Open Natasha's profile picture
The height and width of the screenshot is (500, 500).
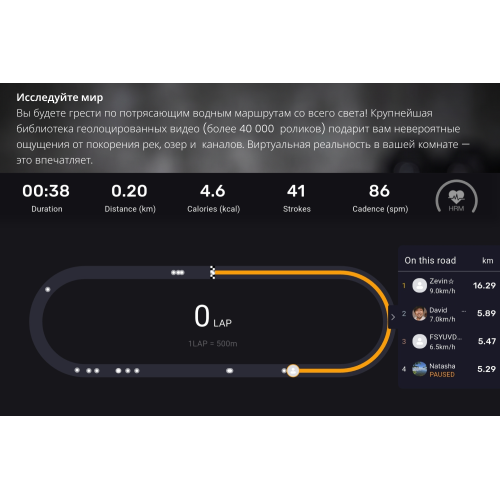pyautogui.click(x=419, y=369)
